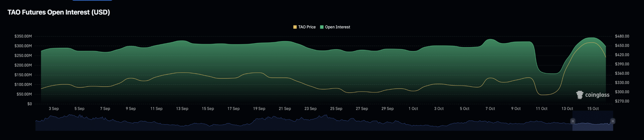Click the coinglass mascot logo icon
Viewport: 644px width, 140px height.
[x=580, y=95]
